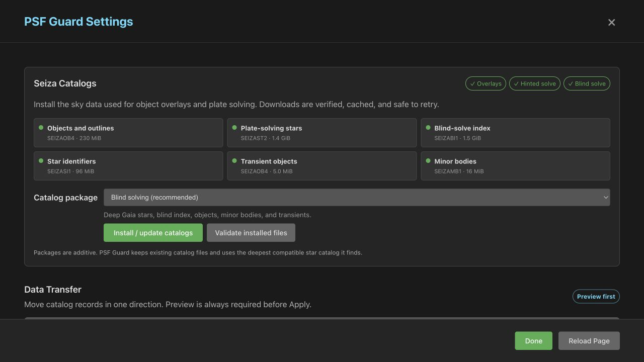
Task: Click the Done button
Action: (533, 341)
